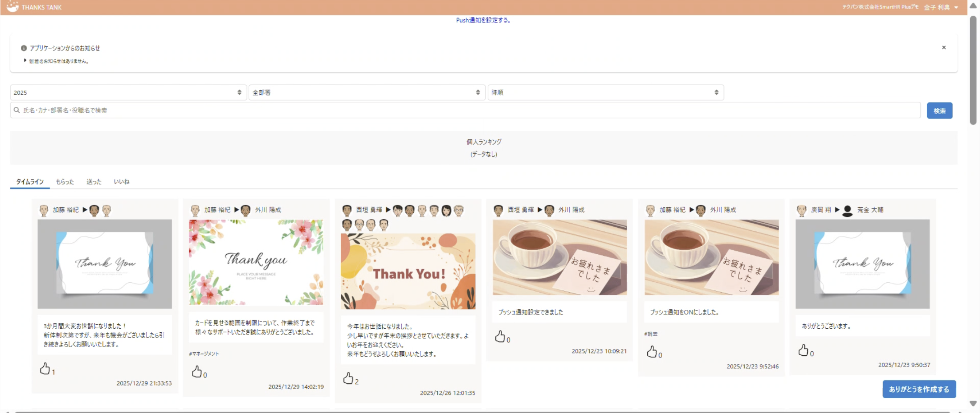
Task: Like the 3か月間大変お世話になりました card
Action: 45,369
